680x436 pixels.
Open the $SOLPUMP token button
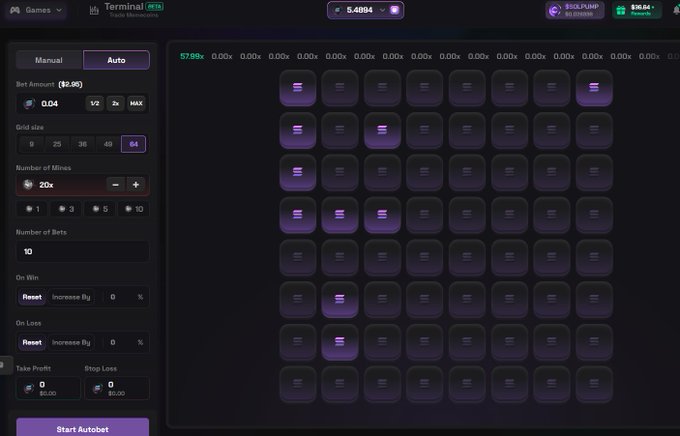point(575,10)
